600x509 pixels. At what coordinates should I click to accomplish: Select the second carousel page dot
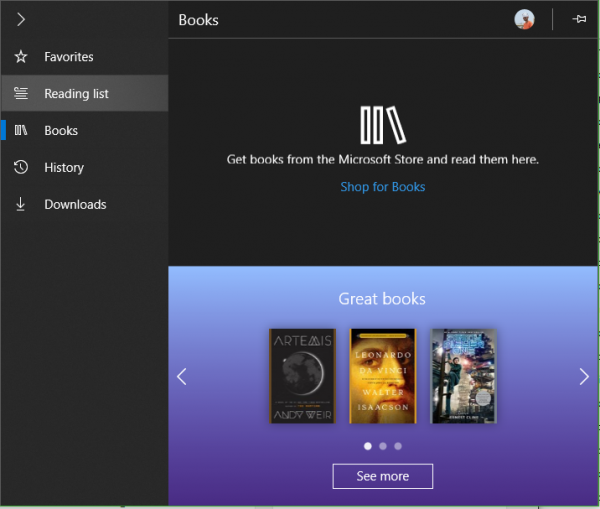coord(383,446)
